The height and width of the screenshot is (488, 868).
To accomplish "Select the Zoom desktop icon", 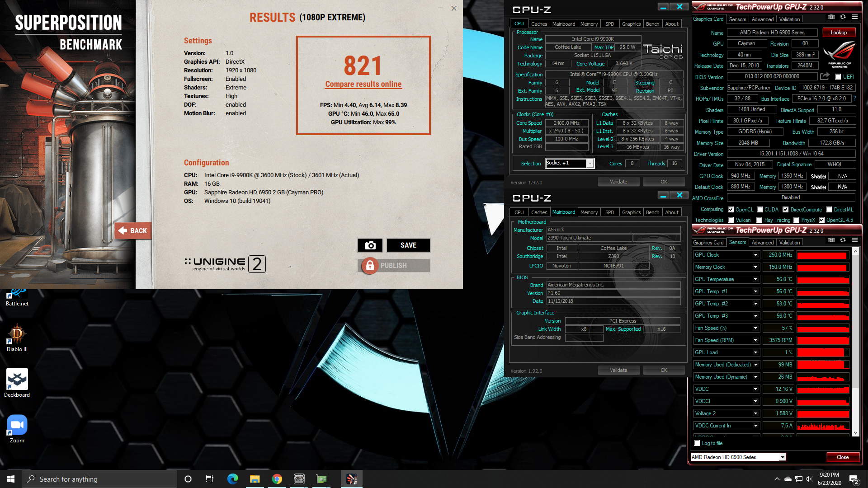I will coord(17,429).
